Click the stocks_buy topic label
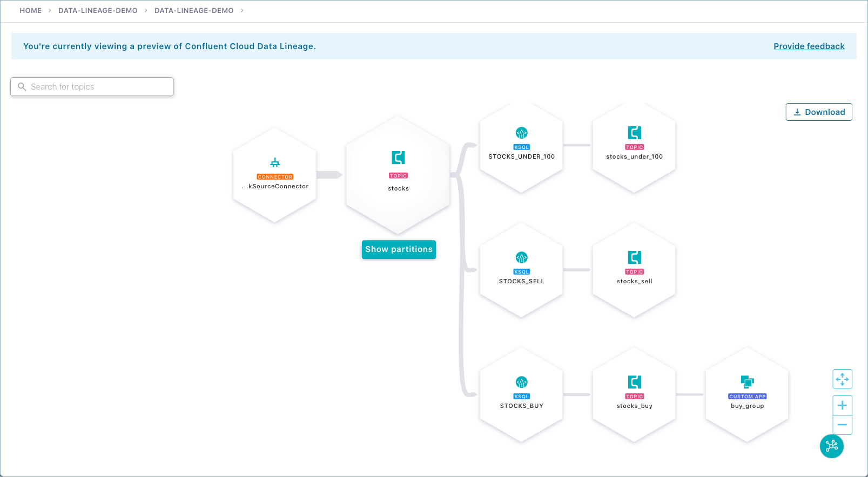Screen dimensions: 868x477 pos(635,406)
